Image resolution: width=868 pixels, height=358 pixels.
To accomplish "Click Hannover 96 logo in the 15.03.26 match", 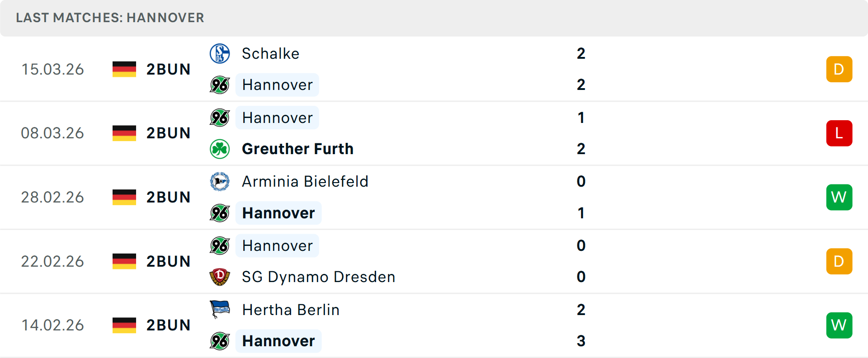I will pos(220,85).
